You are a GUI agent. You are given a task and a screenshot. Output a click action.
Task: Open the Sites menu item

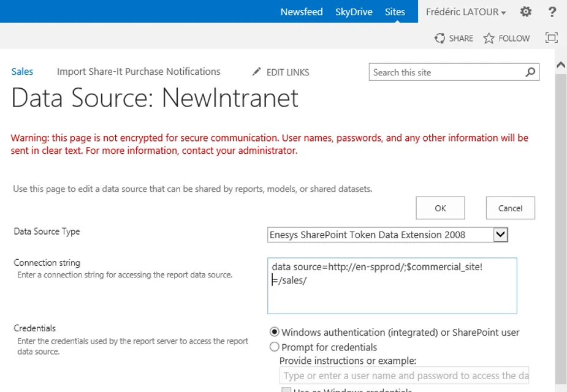(395, 11)
